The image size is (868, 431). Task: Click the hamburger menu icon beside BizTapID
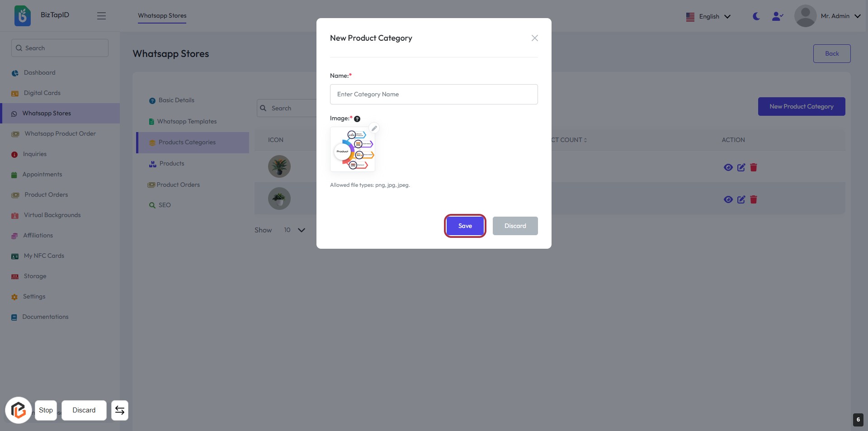[x=101, y=16]
